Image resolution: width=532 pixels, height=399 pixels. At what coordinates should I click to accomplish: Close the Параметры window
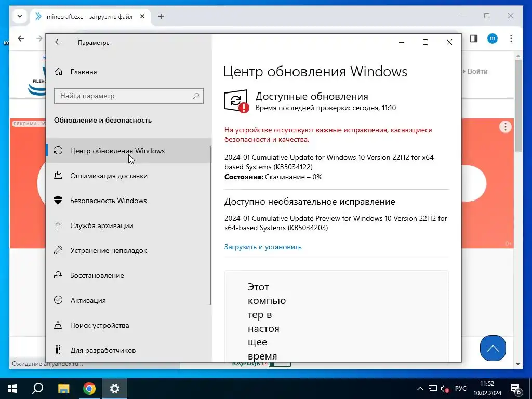click(449, 42)
